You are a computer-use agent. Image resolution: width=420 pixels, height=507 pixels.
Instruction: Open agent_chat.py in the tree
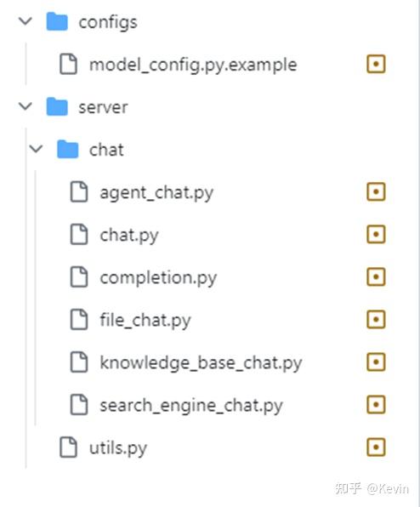(156, 193)
